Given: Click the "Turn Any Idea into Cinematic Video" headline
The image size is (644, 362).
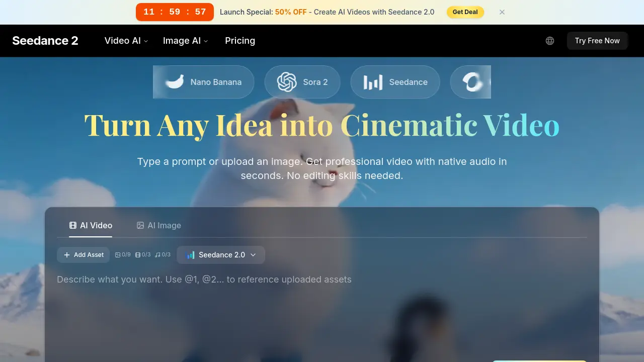Looking at the screenshot, I should (x=322, y=125).
